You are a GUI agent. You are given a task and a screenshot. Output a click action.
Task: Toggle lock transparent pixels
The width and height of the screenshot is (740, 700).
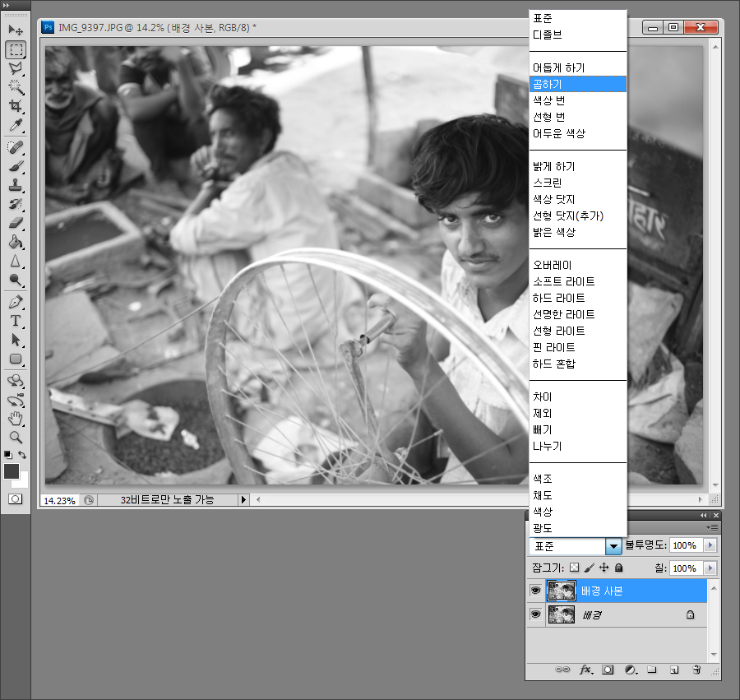[x=575, y=568]
